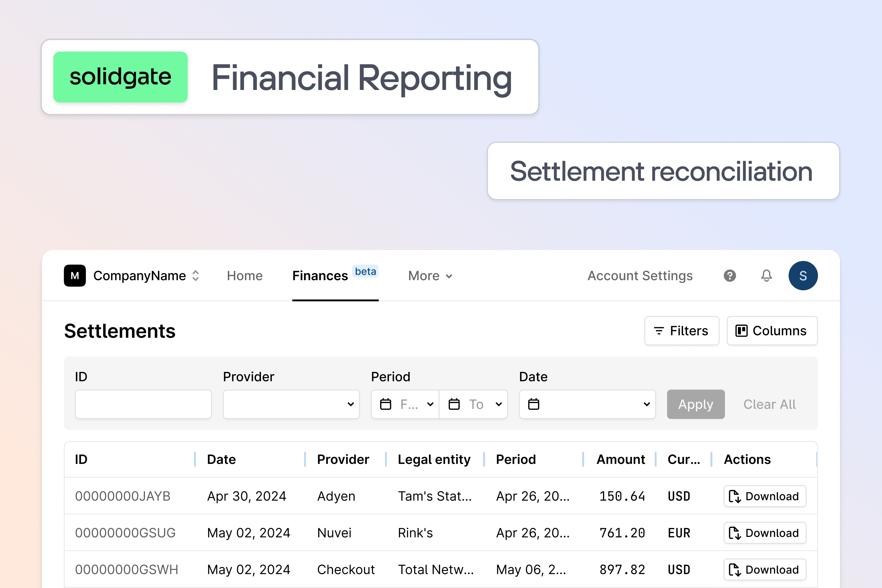Click the Filters funnel icon

659,330
